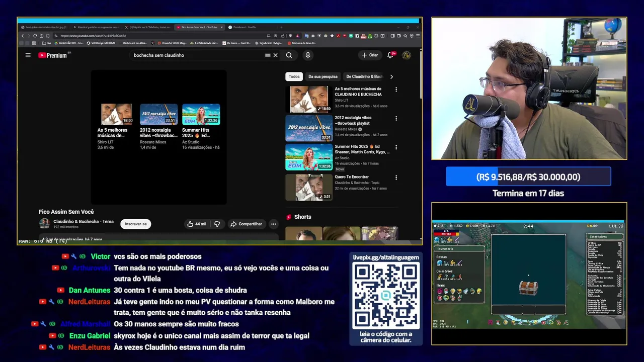
Task: Open options menu for As 5 melhores músicas
Action: [396, 89]
